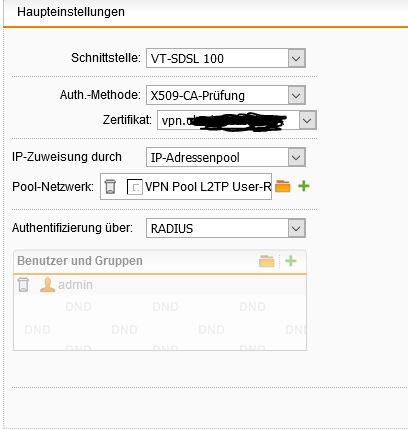Click the Benutzer und Gruppen panel title
This screenshot has height=429, width=408.
pyautogui.click(x=80, y=261)
